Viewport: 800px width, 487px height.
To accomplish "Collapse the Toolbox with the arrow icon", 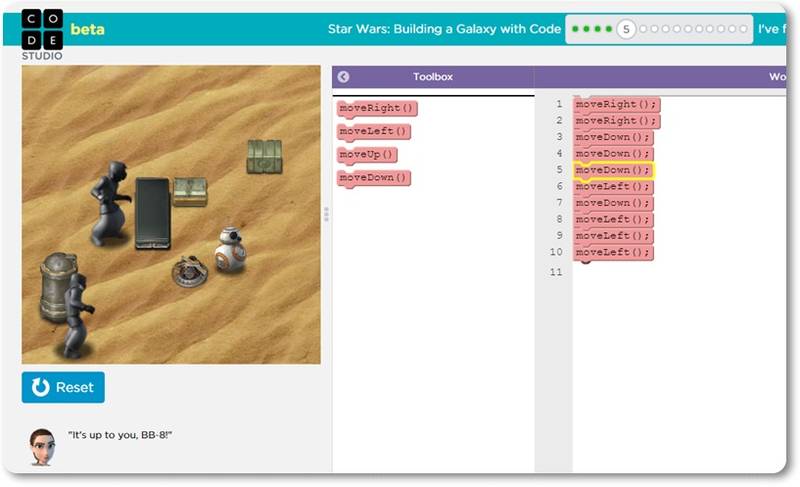I will coord(343,76).
